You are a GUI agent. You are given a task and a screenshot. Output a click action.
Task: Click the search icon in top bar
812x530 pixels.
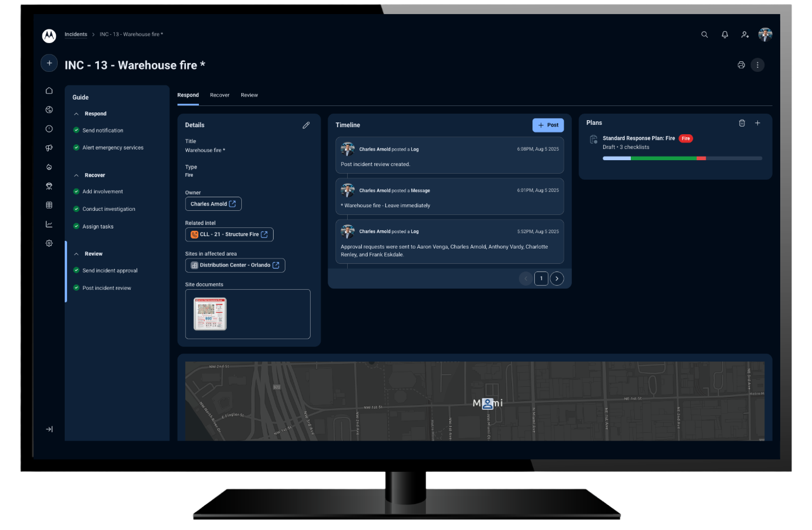click(x=704, y=35)
